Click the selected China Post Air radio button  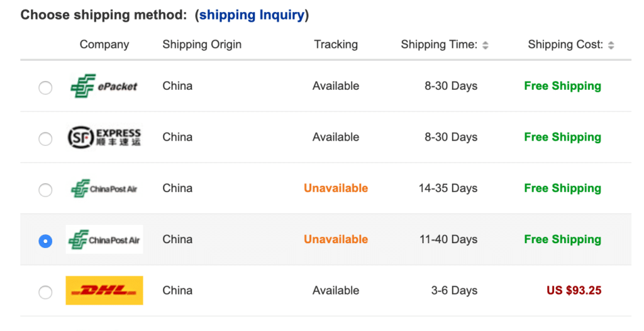click(x=45, y=241)
